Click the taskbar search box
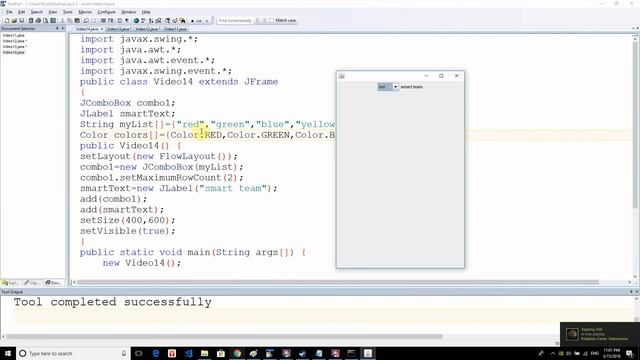The width and height of the screenshot is (640, 360). coord(73,353)
